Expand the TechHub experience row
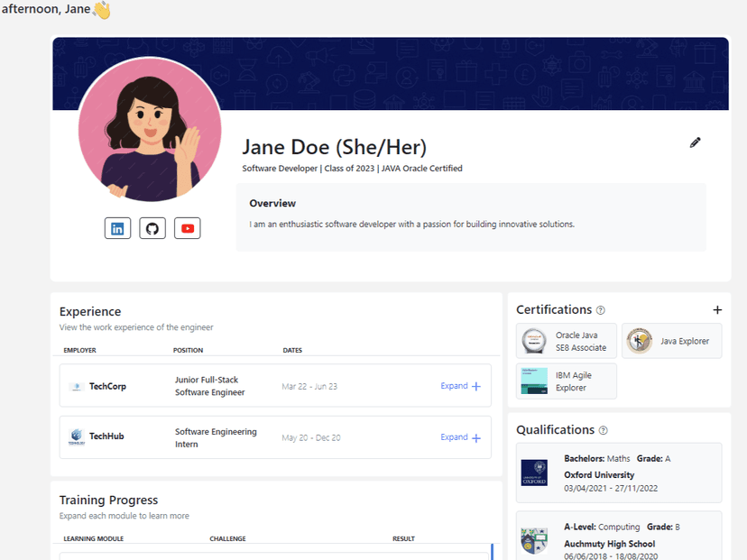Image resolution: width=747 pixels, height=560 pixels. click(460, 437)
